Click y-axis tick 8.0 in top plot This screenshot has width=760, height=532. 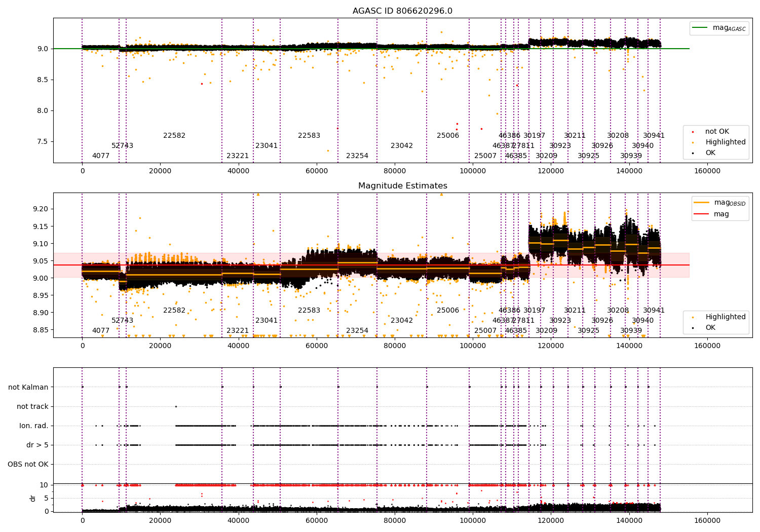tap(43, 111)
